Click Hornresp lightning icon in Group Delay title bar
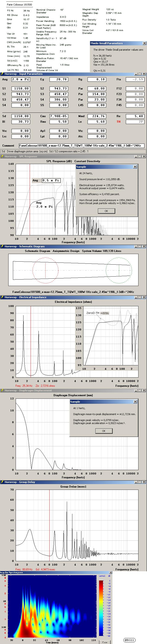 pyautogui.click(x=2, y=482)
